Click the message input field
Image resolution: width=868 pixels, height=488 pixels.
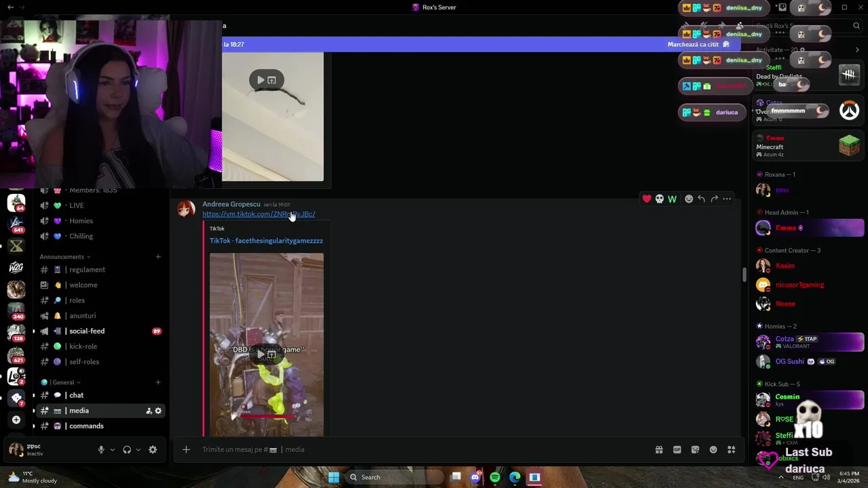click(x=420, y=449)
